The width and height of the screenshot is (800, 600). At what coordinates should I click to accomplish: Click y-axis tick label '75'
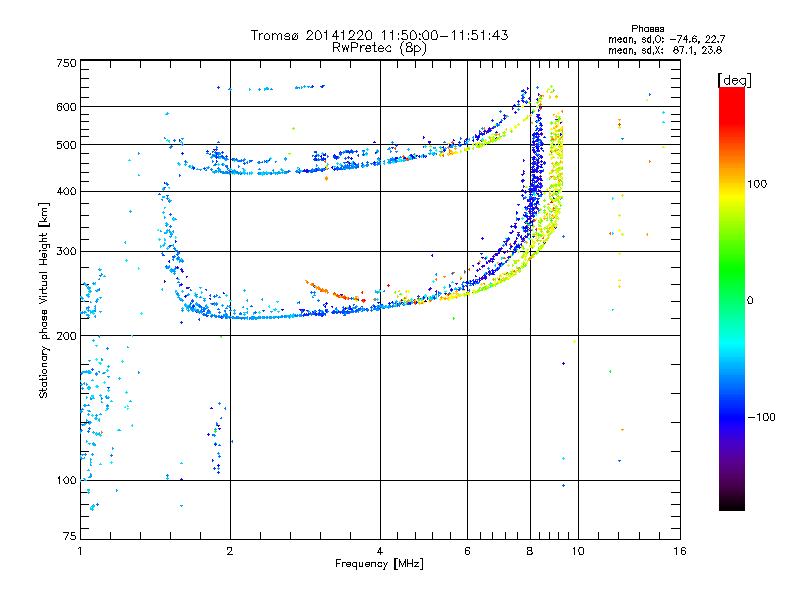coord(70,536)
